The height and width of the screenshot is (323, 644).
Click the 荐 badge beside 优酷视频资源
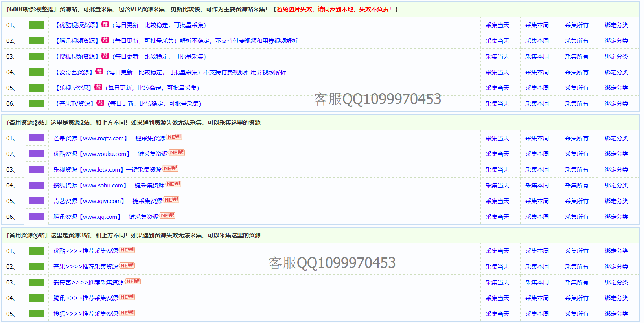coord(105,24)
